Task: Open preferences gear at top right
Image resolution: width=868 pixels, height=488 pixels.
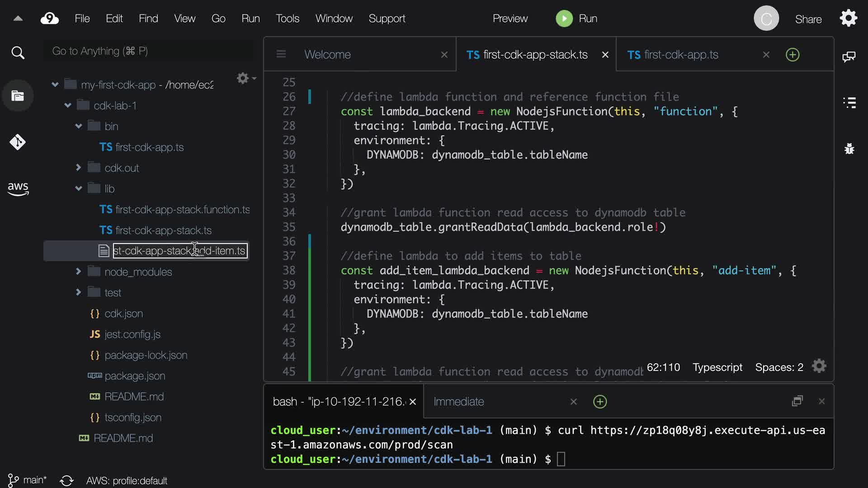Action: 848,19
